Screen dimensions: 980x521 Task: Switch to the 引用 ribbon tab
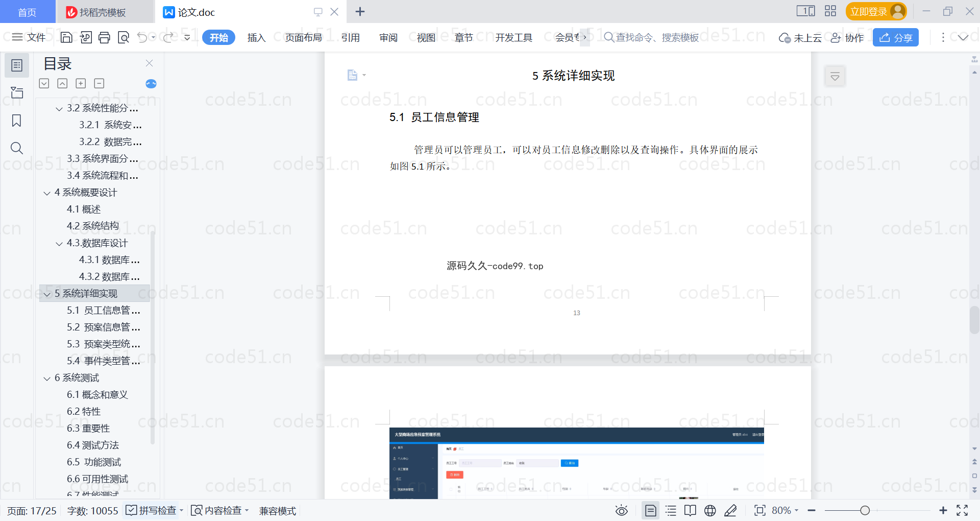pos(350,37)
